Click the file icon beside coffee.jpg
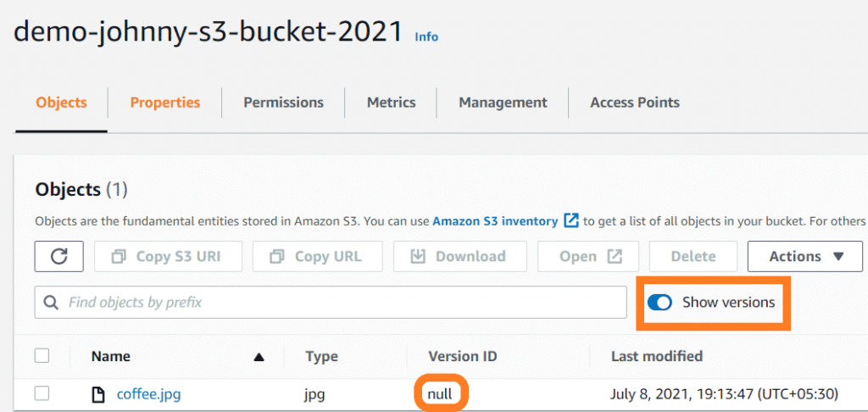The width and height of the screenshot is (868, 412). point(98,394)
